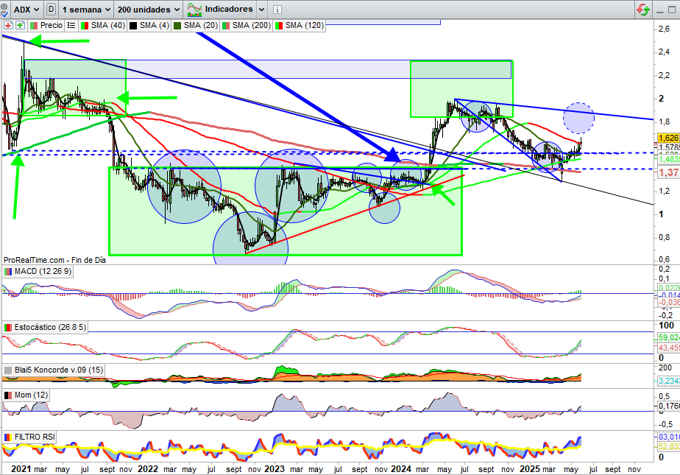The height and width of the screenshot is (475, 680).
Task: Click the black SMA (4) color swatch
Action: pos(133,26)
